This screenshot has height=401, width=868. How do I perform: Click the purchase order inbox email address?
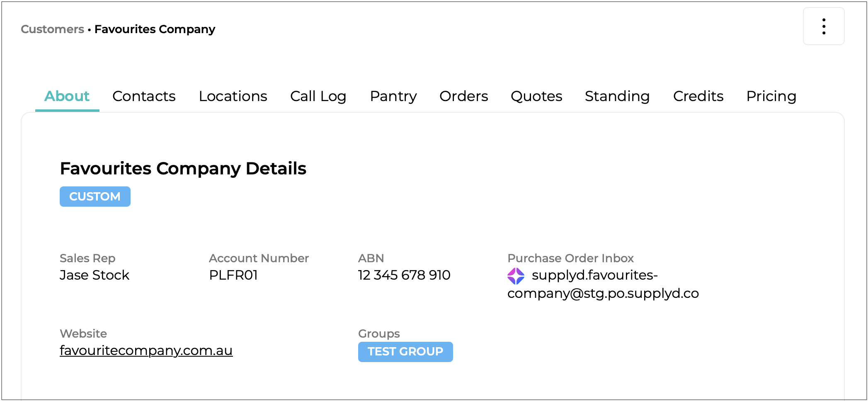tap(603, 285)
